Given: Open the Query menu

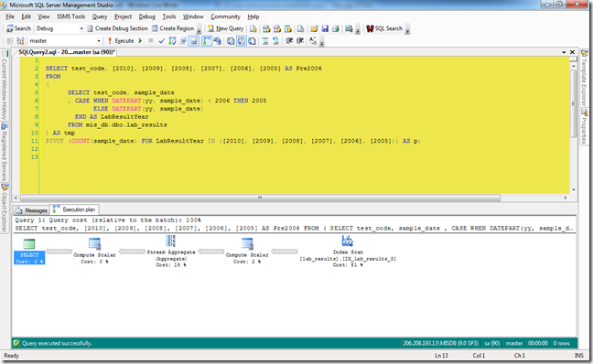Looking at the screenshot, I should coord(100,16).
